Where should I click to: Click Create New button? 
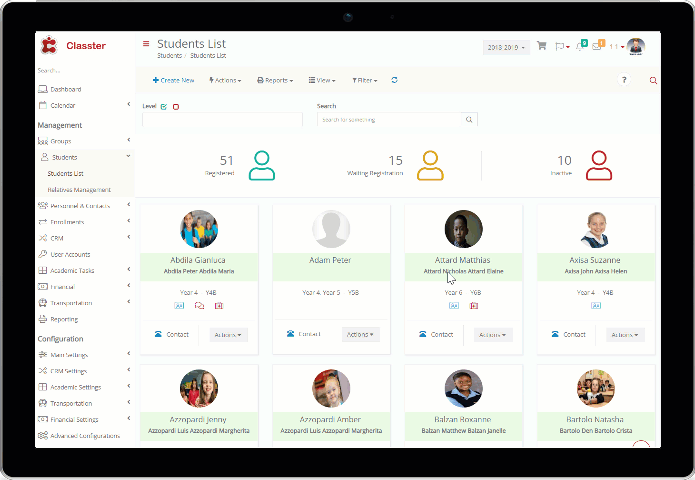(173, 80)
